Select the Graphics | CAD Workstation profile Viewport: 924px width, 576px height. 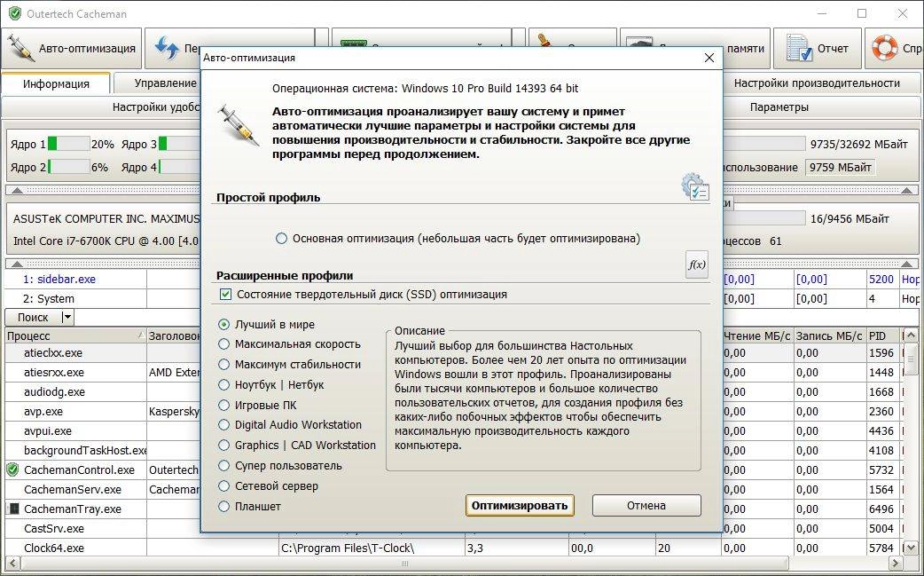(224, 446)
